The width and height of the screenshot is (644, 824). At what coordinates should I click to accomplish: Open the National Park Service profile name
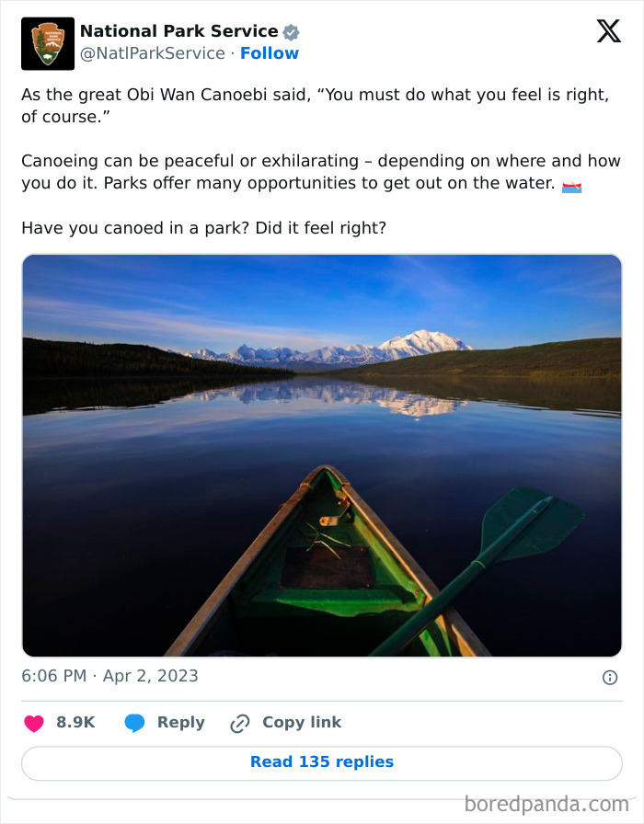coord(179,30)
